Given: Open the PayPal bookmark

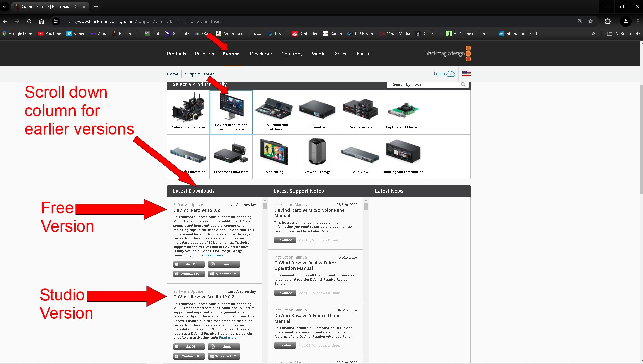Looking at the screenshot, I should point(277,34).
